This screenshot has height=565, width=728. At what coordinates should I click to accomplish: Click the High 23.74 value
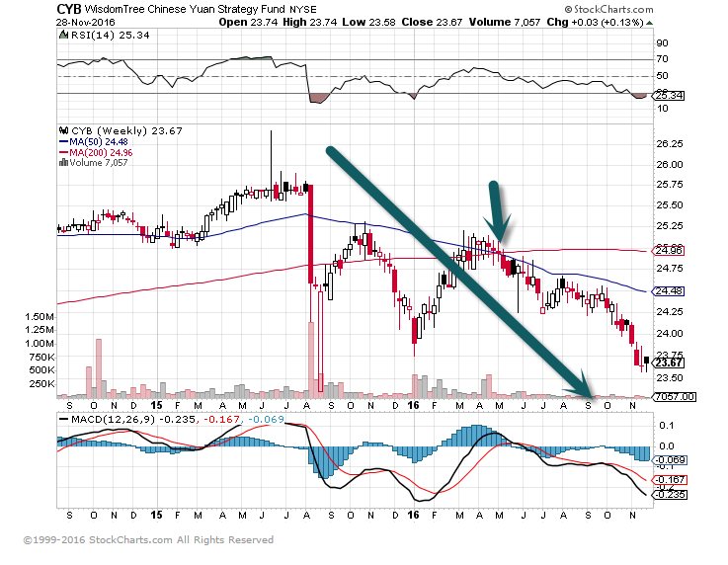click(310, 23)
